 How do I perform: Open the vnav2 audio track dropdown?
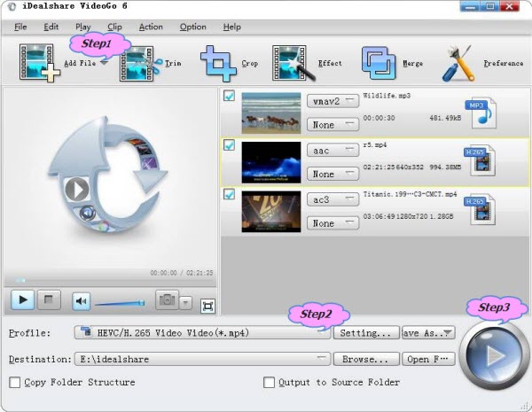332,101
